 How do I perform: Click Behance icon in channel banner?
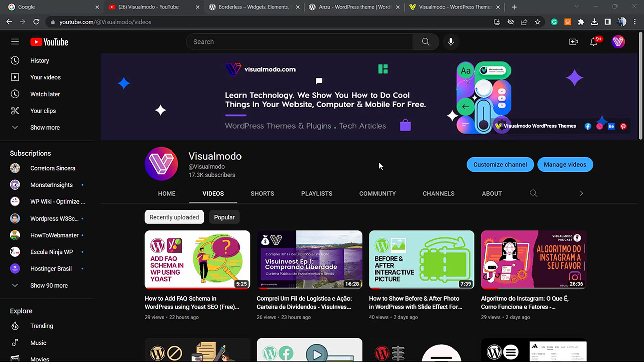pos(611,126)
